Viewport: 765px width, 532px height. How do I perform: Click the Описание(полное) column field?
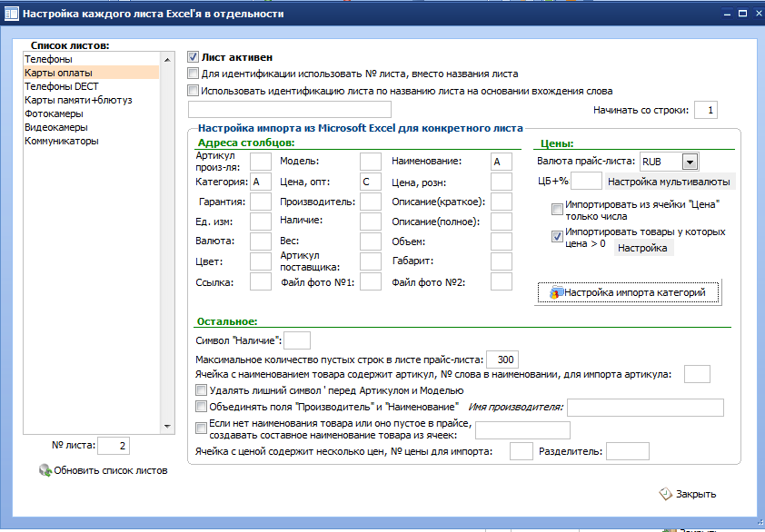[501, 222]
